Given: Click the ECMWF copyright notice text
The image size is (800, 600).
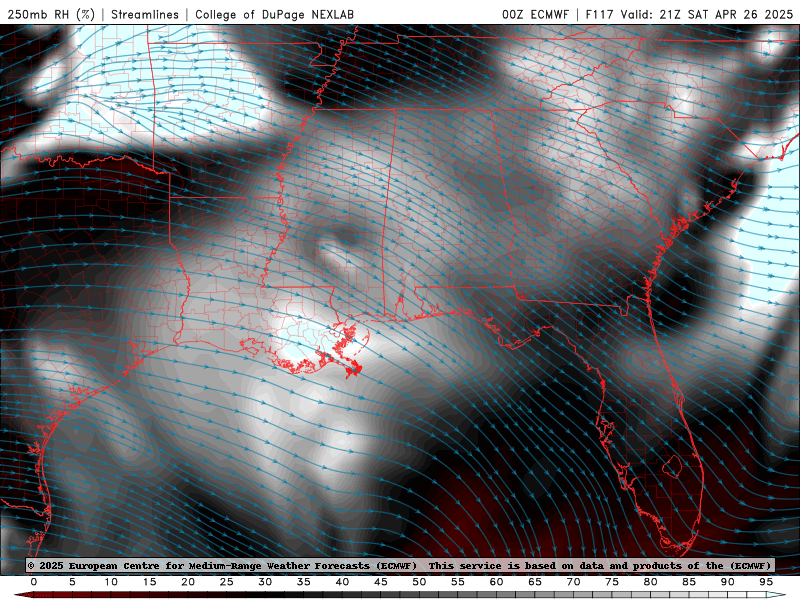Looking at the screenshot, I should click(x=222, y=566).
